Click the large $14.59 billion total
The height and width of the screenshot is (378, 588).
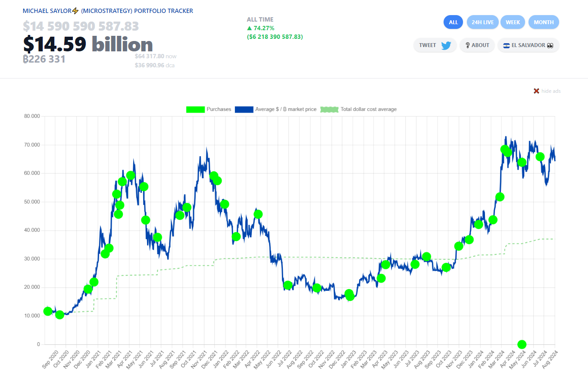[88, 44]
